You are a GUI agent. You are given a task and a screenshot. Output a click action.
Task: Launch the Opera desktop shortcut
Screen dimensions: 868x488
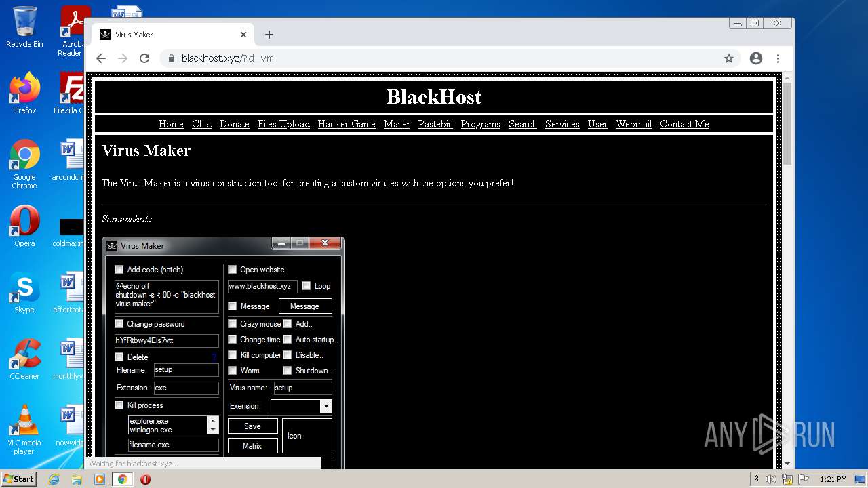pos(24,227)
